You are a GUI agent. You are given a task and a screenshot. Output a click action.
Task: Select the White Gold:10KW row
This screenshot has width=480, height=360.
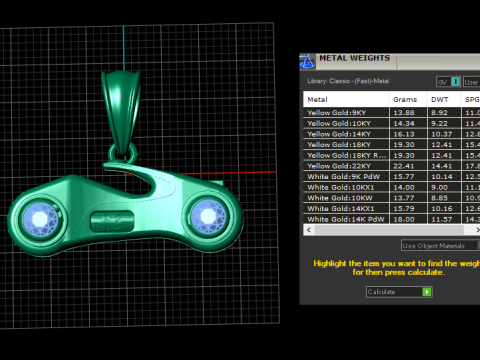[x=392, y=198]
